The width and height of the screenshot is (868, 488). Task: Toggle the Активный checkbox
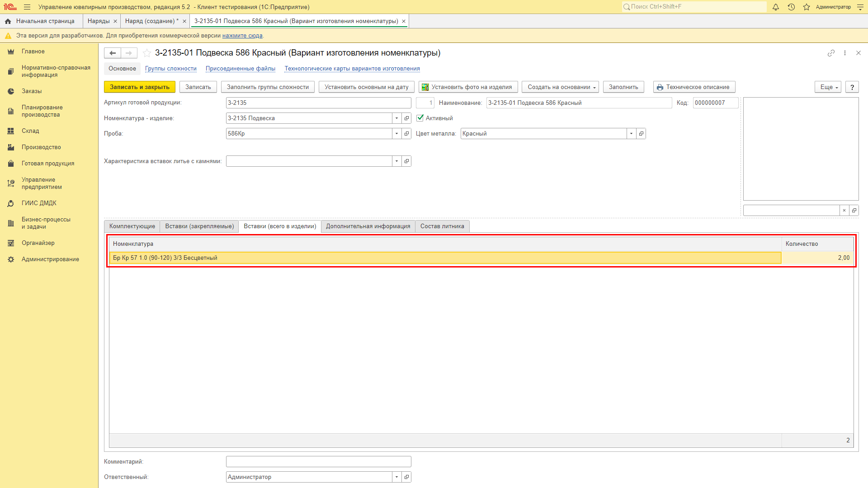tap(420, 118)
